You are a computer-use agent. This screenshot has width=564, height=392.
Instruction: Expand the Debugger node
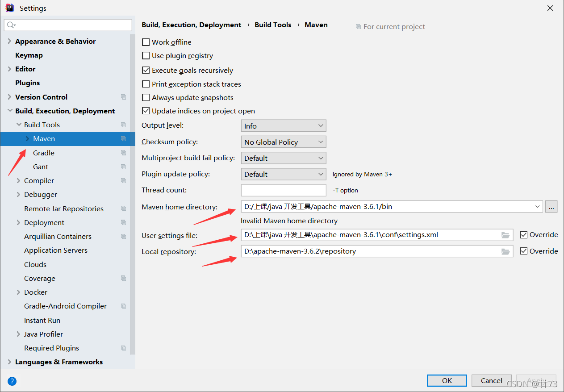(18, 195)
